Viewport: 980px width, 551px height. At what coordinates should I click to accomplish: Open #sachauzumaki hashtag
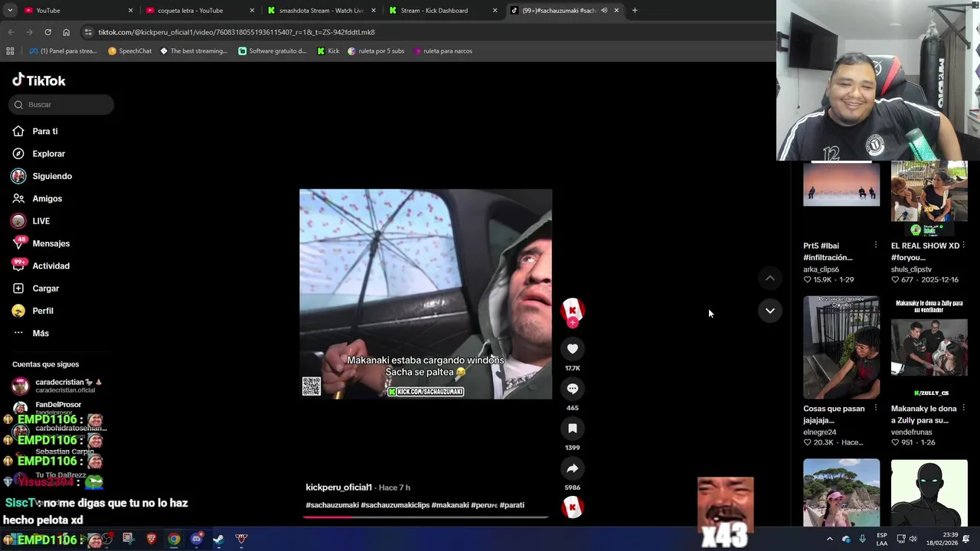click(x=332, y=505)
